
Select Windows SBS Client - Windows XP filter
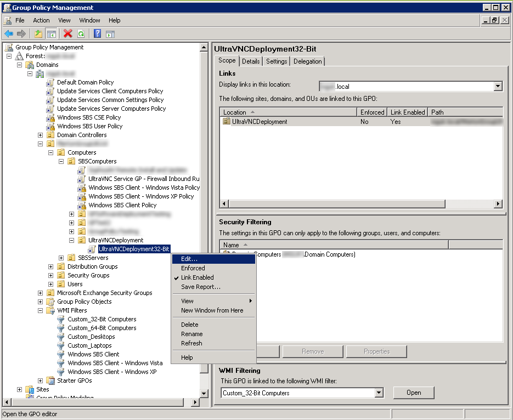tap(112, 372)
